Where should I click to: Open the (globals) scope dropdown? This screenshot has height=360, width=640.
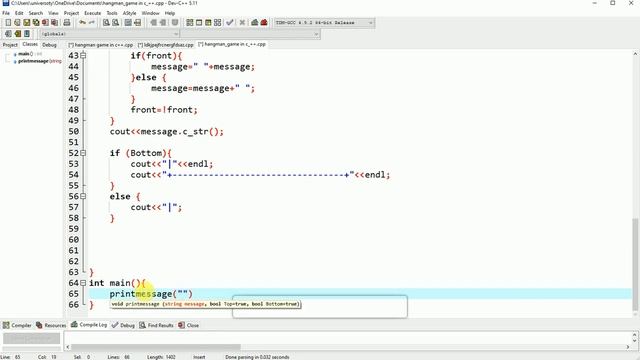tap(109, 34)
